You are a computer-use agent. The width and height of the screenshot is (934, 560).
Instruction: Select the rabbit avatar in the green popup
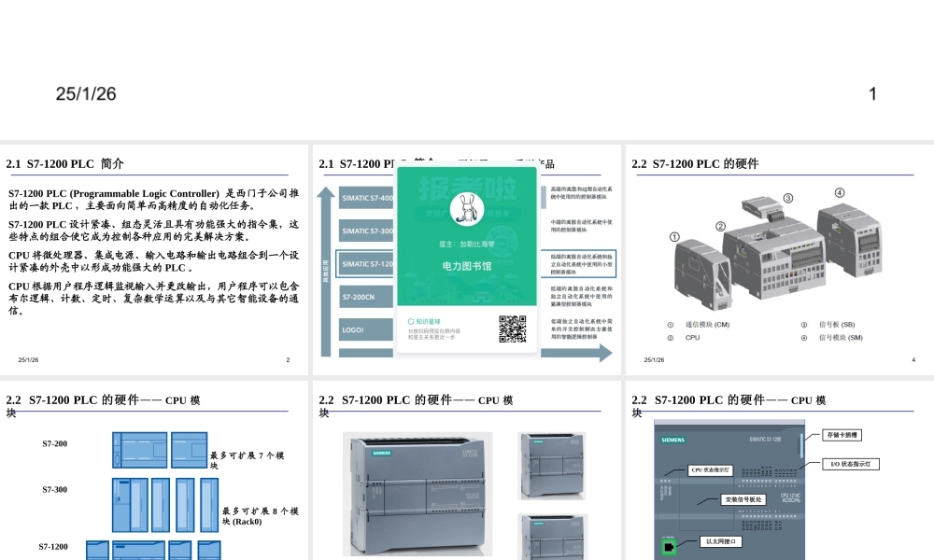(x=467, y=207)
